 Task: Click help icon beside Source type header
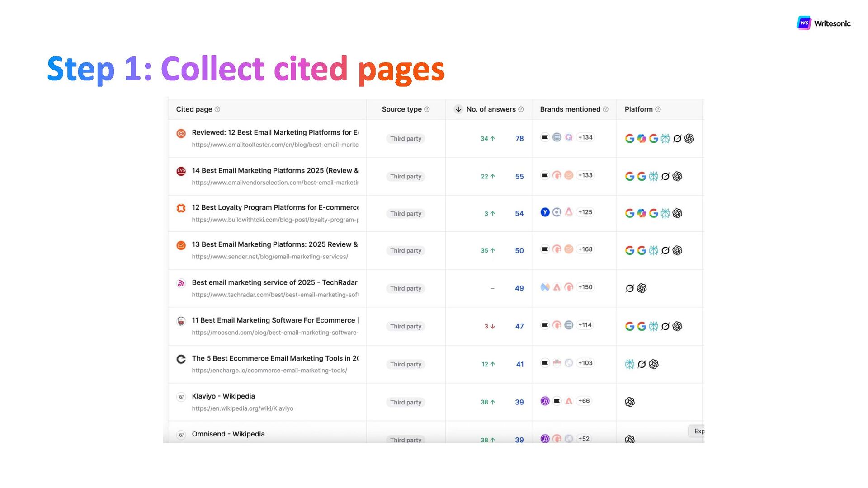427,109
